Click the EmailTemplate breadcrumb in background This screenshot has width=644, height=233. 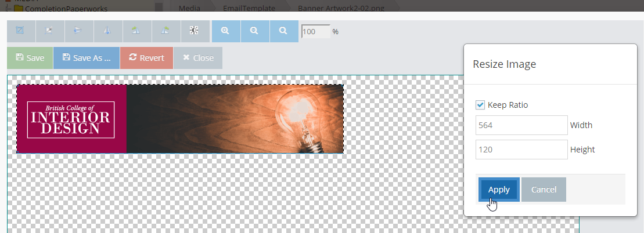click(x=249, y=8)
